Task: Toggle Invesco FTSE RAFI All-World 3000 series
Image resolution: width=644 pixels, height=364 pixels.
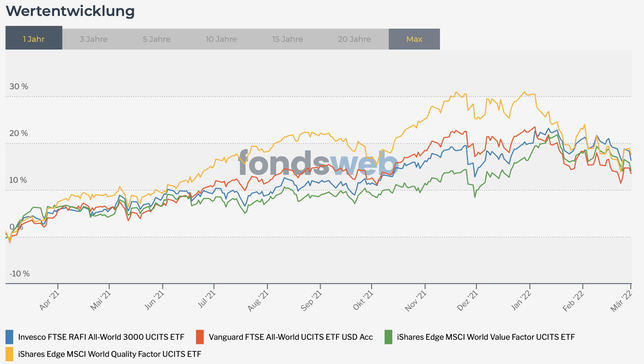Action: tap(101, 337)
